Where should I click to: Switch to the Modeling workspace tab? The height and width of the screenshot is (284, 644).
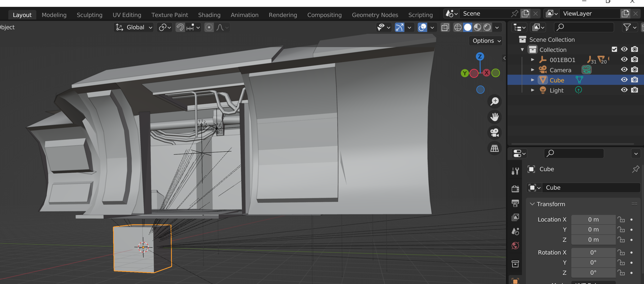click(x=54, y=15)
